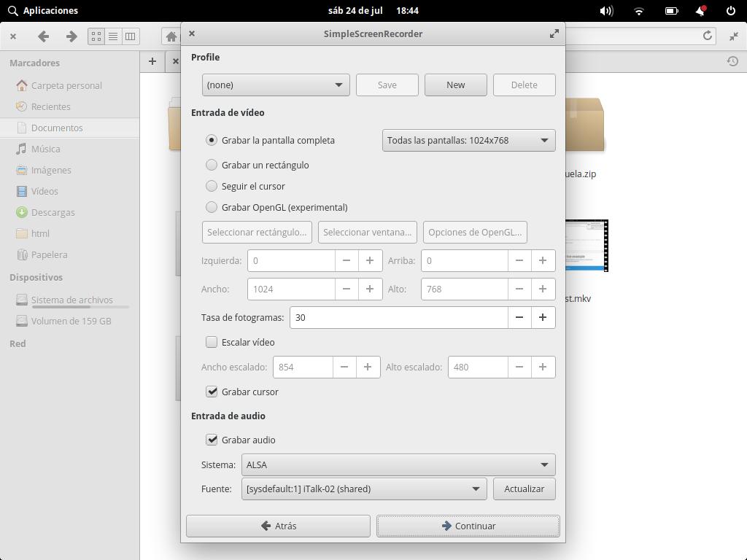The width and height of the screenshot is (747, 560).
Task: Go forward in the file manager
Action: pyautogui.click(x=71, y=36)
